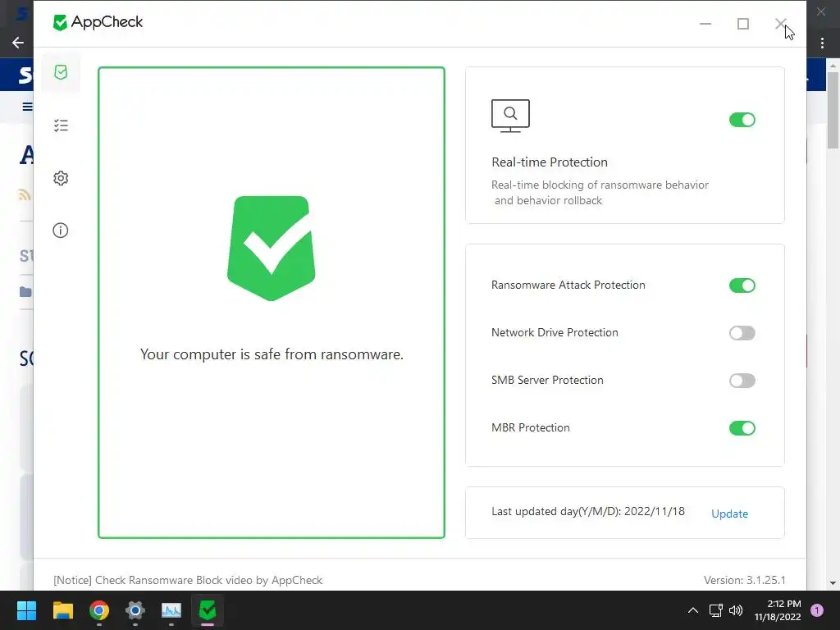Turn off Real-time Protection toggle
840x630 pixels.
tap(742, 120)
